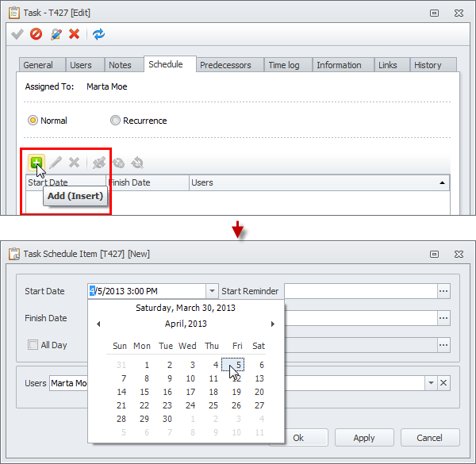Image resolution: width=476 pixels, height=464 pixels.
Task: Go to previous month in calendar
Action: click(x=98, y=324)
